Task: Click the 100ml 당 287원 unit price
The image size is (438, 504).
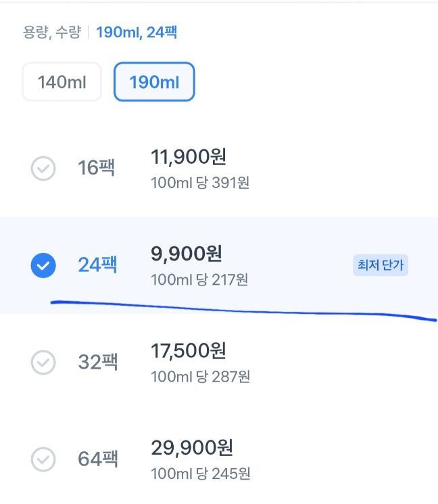Action: [200, 377]
